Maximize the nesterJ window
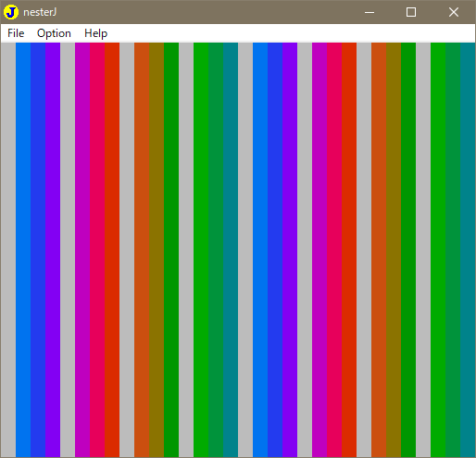Image resolution: width=476 pixels, height=458 pixels. [x=411, y=12]
